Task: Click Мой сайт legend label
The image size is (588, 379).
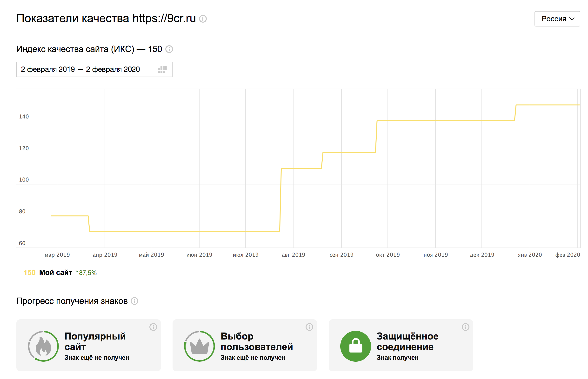Action: pos(56,272)
